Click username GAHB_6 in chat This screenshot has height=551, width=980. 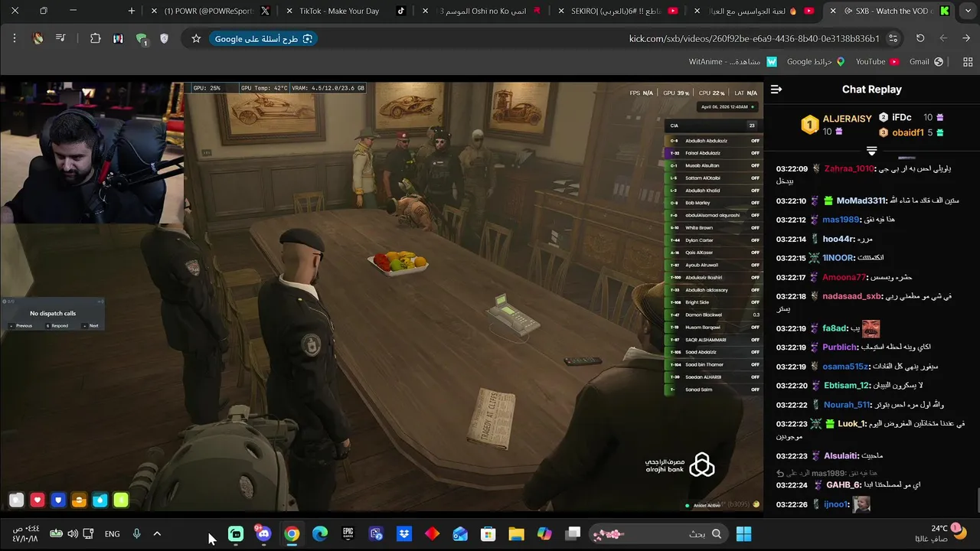(844, 485)
